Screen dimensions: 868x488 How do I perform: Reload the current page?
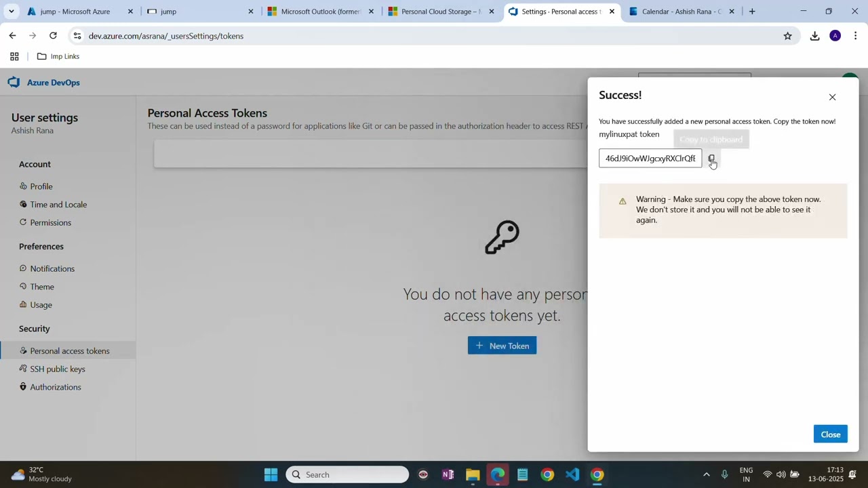53,36
